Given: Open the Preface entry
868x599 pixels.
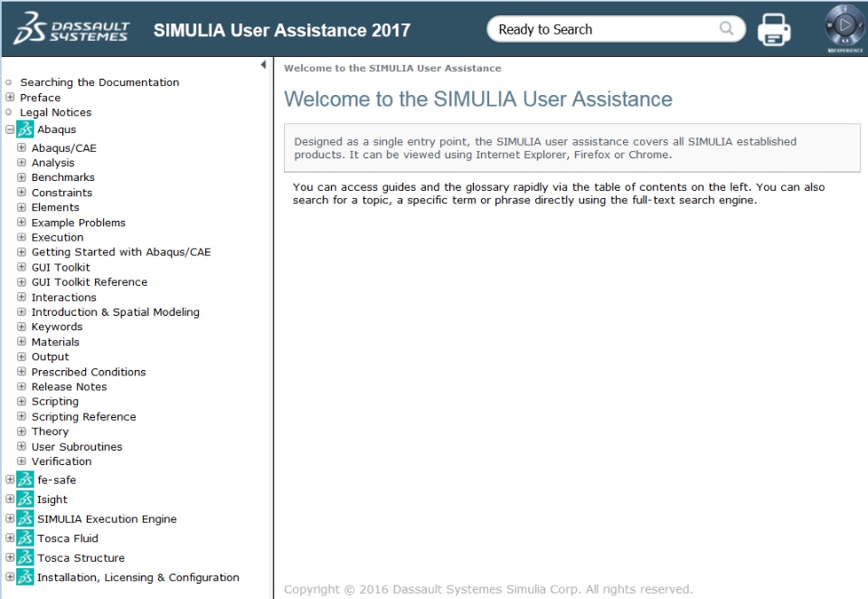Looking at the screenshot, I should click(x=41, y=97).
